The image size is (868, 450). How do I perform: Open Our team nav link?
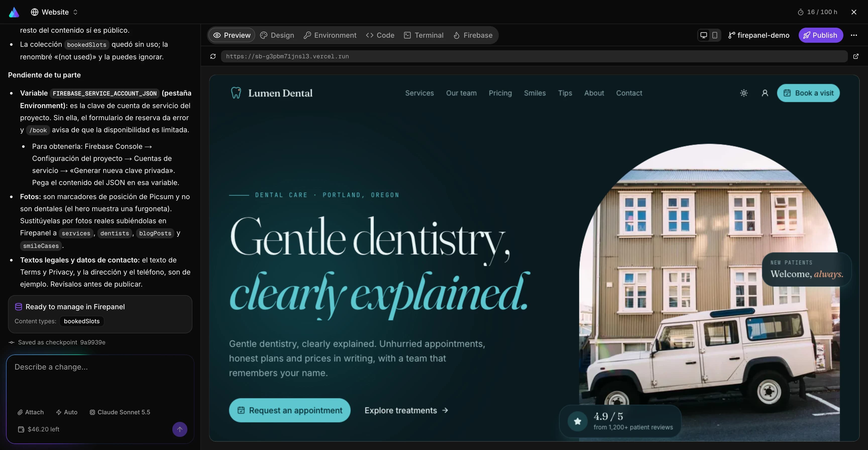[x=461, y=93]
